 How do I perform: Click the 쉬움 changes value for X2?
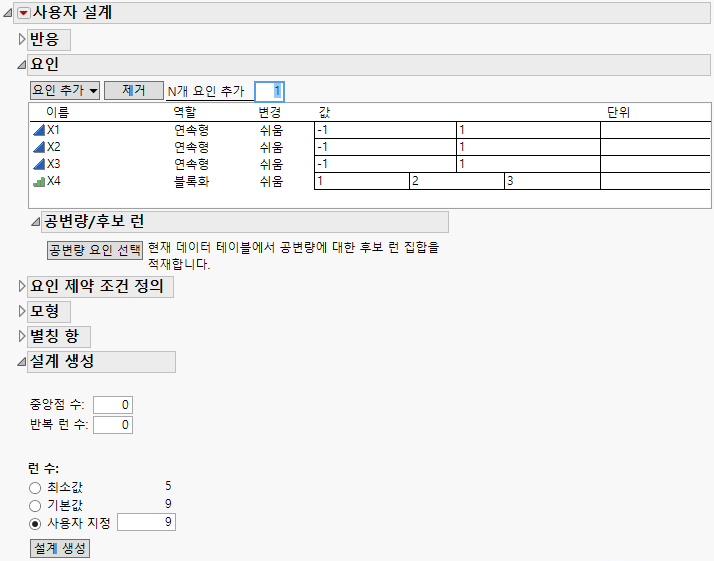(x=271, y=148)
